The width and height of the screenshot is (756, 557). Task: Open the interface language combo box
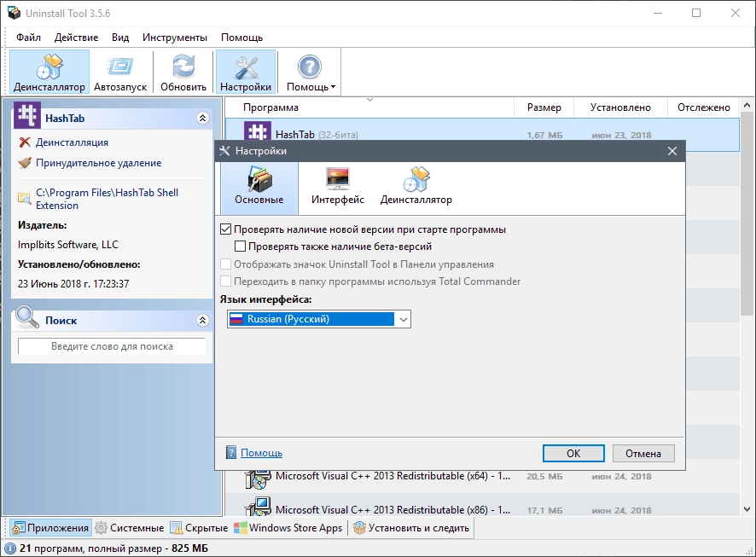318,319
